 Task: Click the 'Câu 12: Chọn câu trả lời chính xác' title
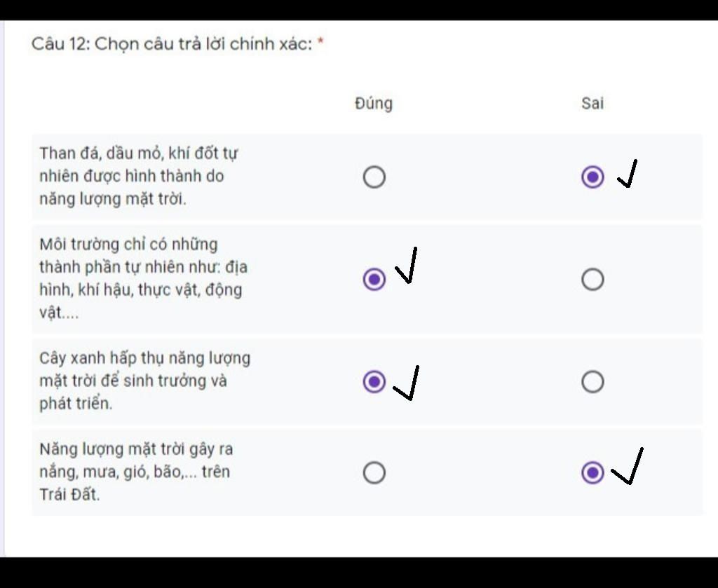[x=171, y=44]
